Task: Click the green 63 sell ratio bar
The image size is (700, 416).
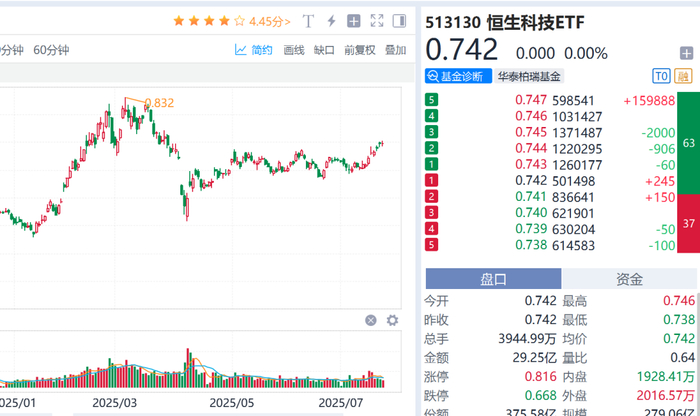Action: click(x=688, y=143)
